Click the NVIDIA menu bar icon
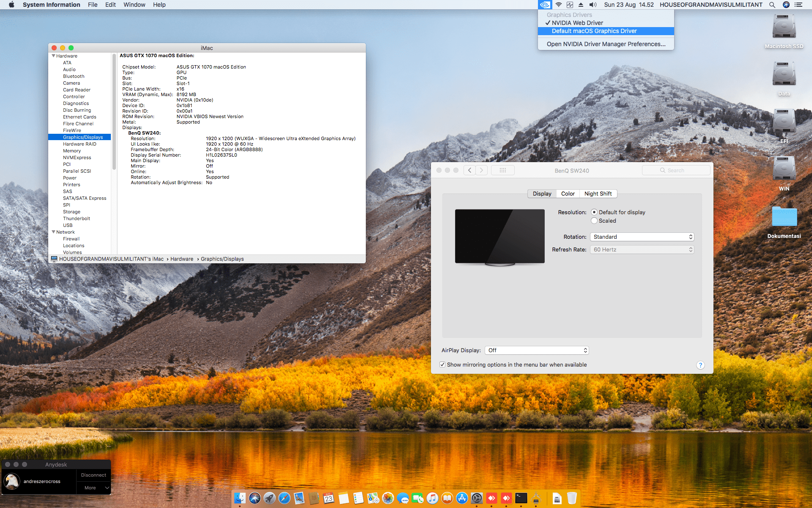 pyautogui.click(x=545, y=5)
